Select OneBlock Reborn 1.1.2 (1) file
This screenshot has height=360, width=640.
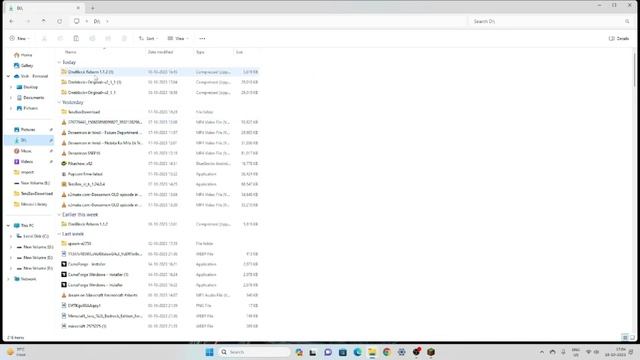pos(160,72)
